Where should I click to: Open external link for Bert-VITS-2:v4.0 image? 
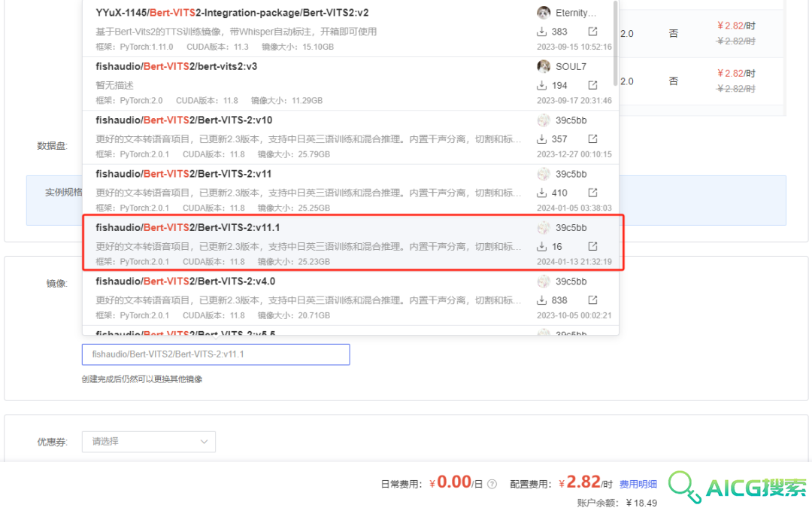coord(593,300)
